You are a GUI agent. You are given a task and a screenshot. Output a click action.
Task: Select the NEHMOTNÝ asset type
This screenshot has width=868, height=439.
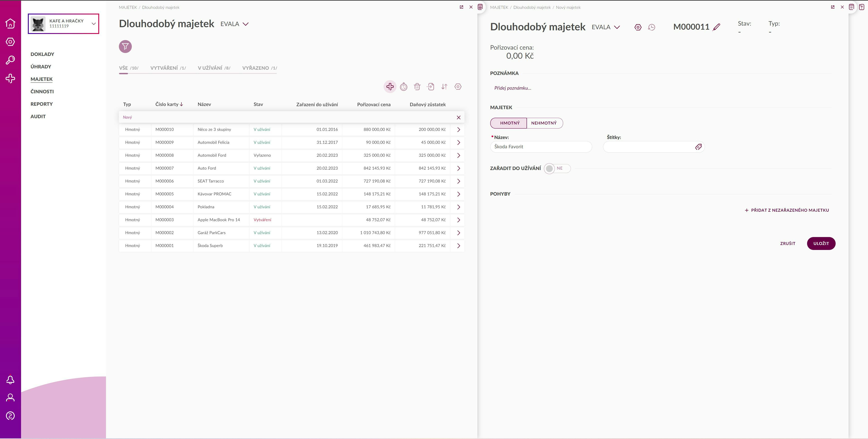pyautogui.click(x=545, y=123)
